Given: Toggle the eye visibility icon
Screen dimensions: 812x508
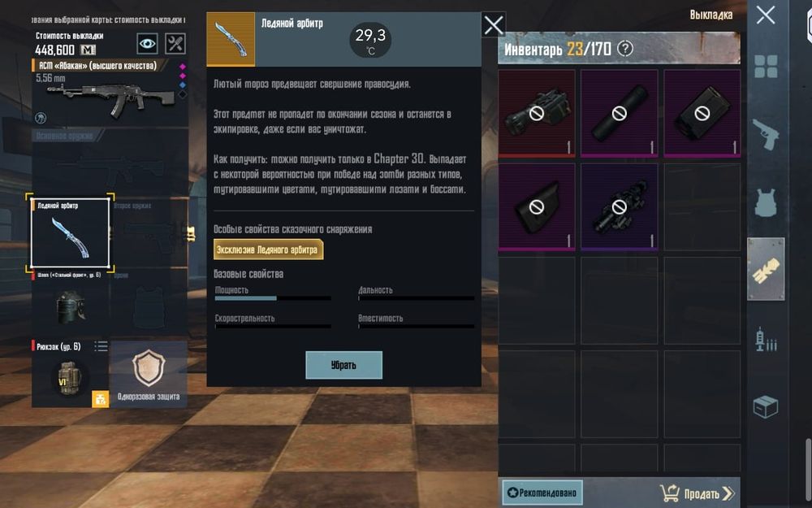Looking at the screenshot, I should click(x=147, y=44).
